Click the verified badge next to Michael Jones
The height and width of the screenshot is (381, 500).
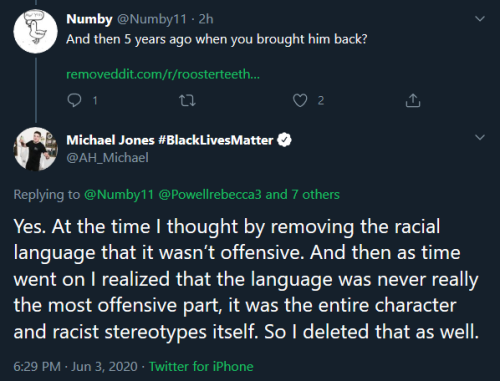[284, 140]
